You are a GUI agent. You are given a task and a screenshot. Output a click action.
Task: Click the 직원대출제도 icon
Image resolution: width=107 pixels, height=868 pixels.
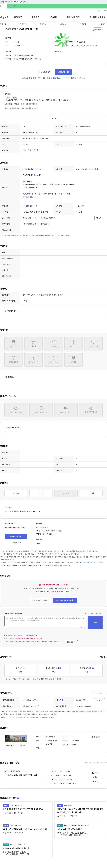pos(33,360)
